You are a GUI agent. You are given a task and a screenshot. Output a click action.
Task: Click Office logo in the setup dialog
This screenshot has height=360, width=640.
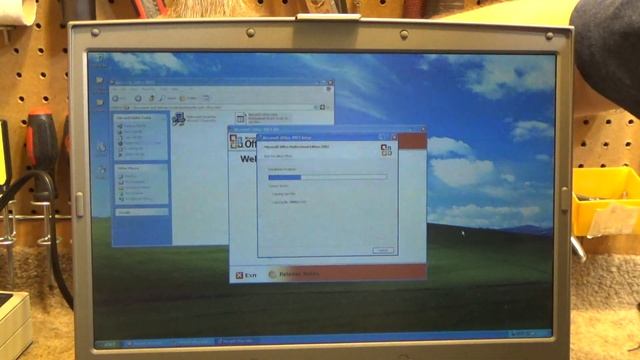pos(386,150)
